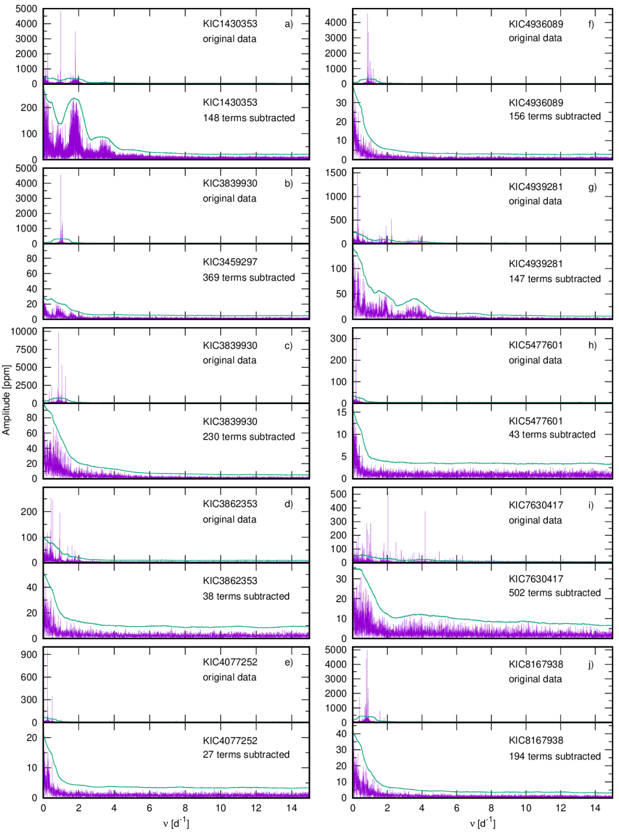Click the "KIC3459297" star label

(x=230, y=262)
